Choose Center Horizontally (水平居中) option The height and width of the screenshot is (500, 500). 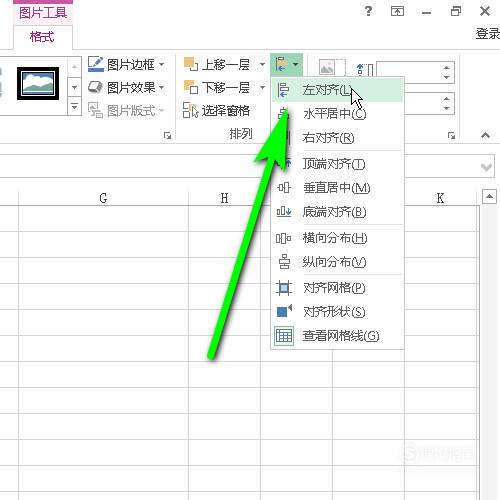pos(337,114)
